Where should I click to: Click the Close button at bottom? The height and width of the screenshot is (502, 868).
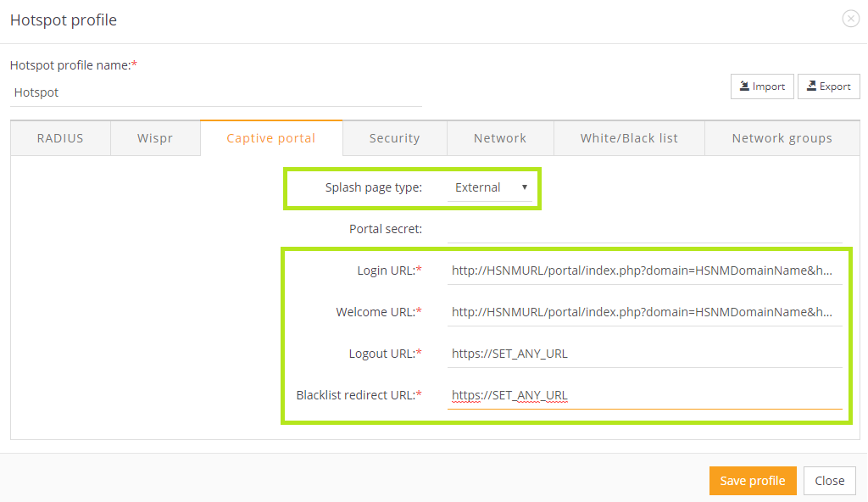click(829, 481)
